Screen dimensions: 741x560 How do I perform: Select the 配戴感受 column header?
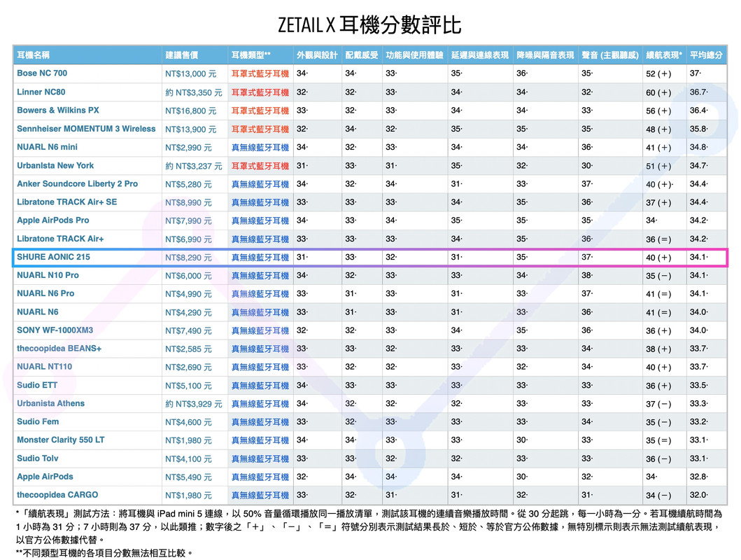(362, 55)
